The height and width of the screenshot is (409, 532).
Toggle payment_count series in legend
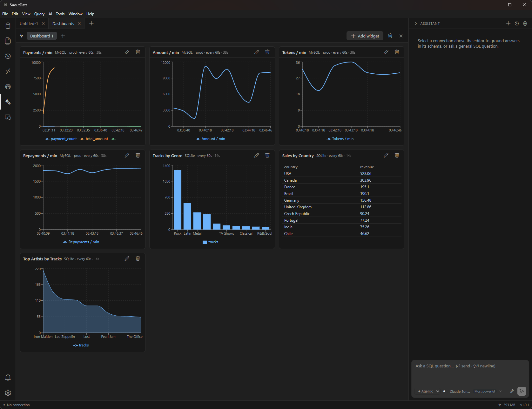pyautogui.click(x=61, y=139)
